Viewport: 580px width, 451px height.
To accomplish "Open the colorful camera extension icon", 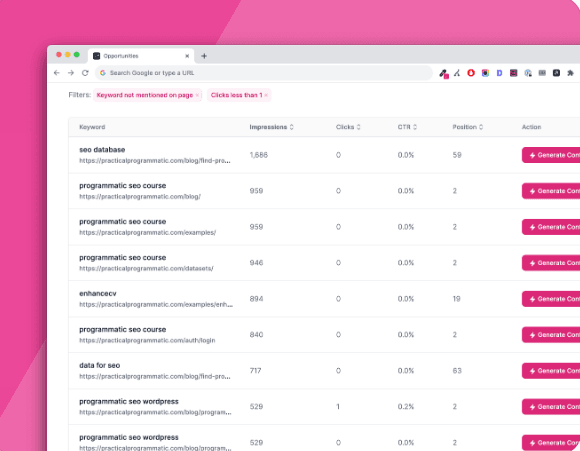I will pyautogui.click(x=485, y=73).
